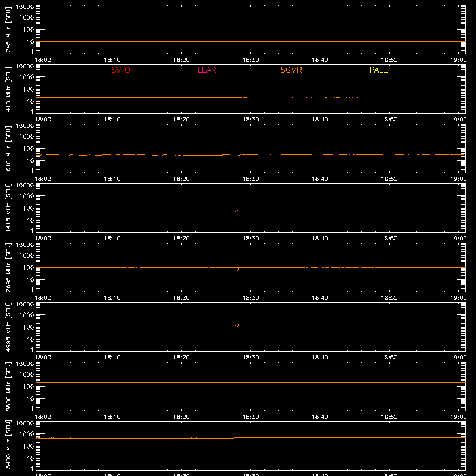Click the small blip on the 4995 MHz trace

click(239, 325)
